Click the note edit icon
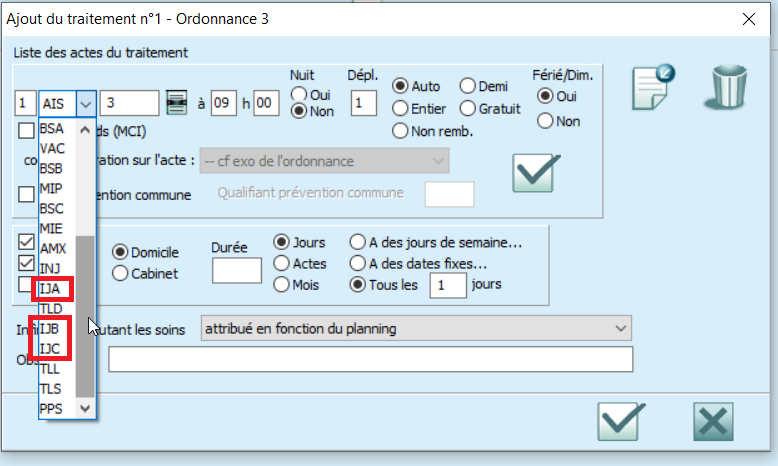 655,89
